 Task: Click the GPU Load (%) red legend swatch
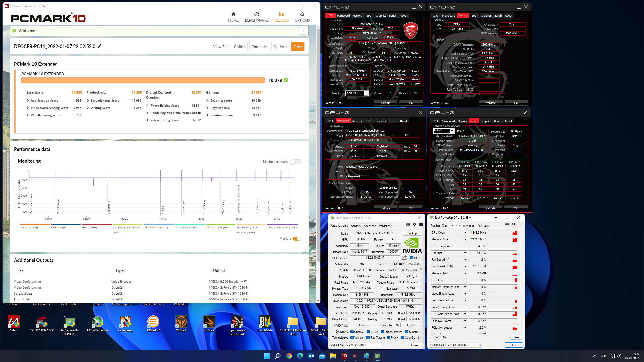97,224
